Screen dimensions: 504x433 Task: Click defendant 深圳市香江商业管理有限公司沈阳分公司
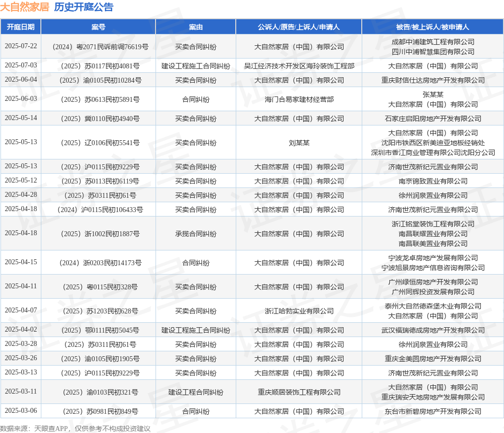pos(433,153)
